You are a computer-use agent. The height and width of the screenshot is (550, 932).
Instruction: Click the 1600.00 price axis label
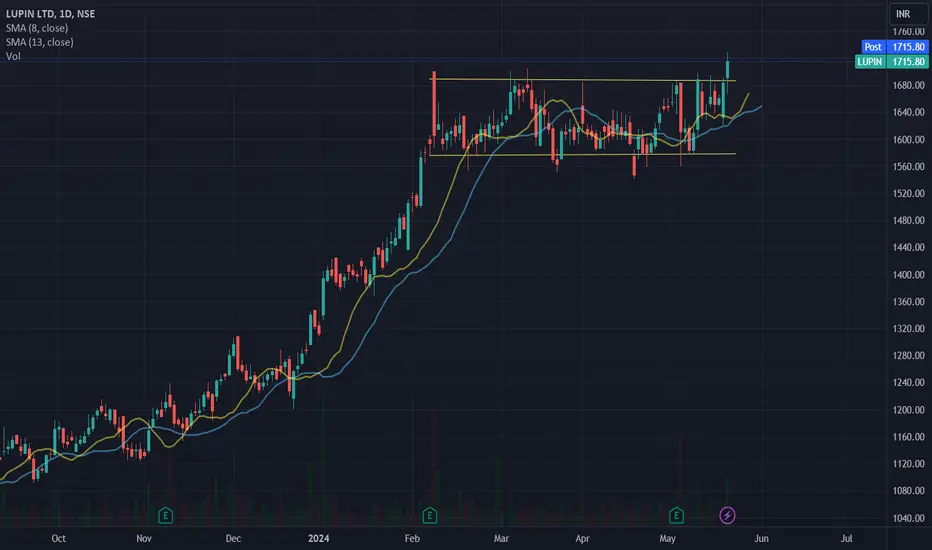[908, 139]
